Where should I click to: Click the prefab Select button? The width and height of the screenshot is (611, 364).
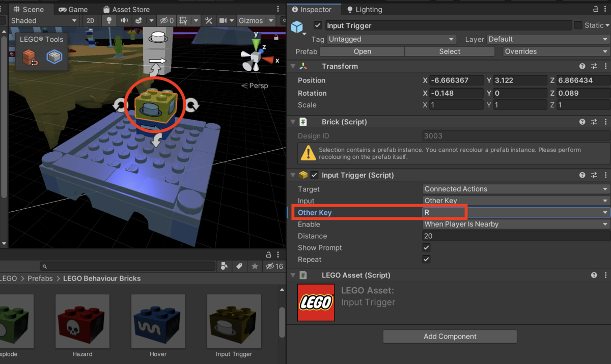coord(450,51)
